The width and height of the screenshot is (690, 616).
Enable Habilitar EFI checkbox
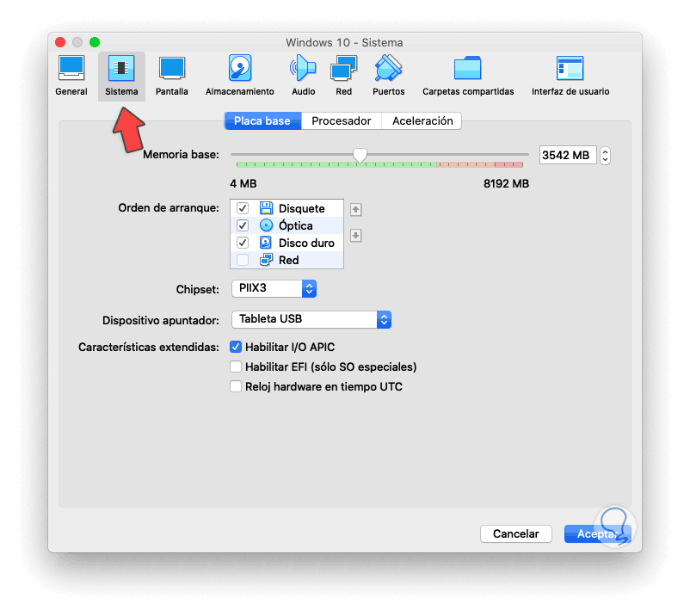(236, 367)
